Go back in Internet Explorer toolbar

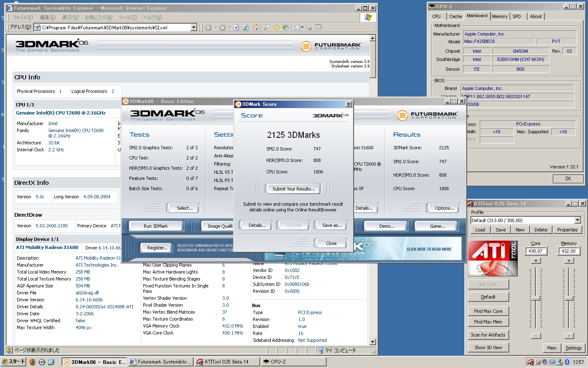[x=208, y=27]
